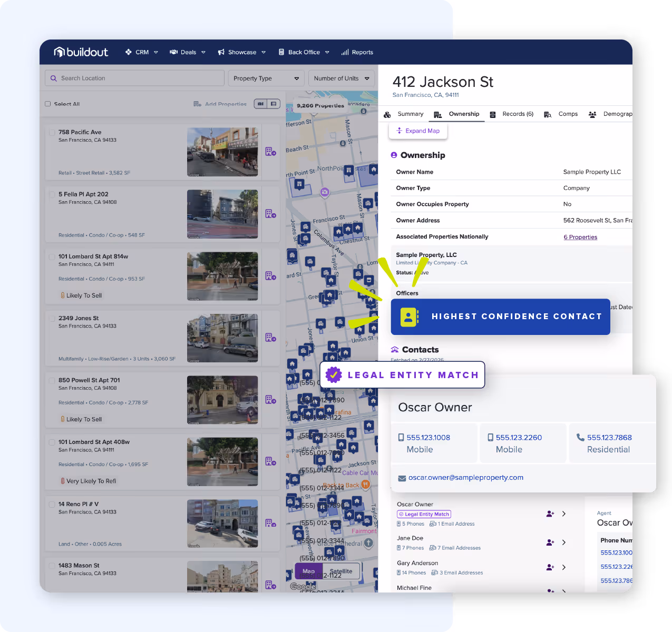Open the Property Type dropdown

(x=266, y=78)
